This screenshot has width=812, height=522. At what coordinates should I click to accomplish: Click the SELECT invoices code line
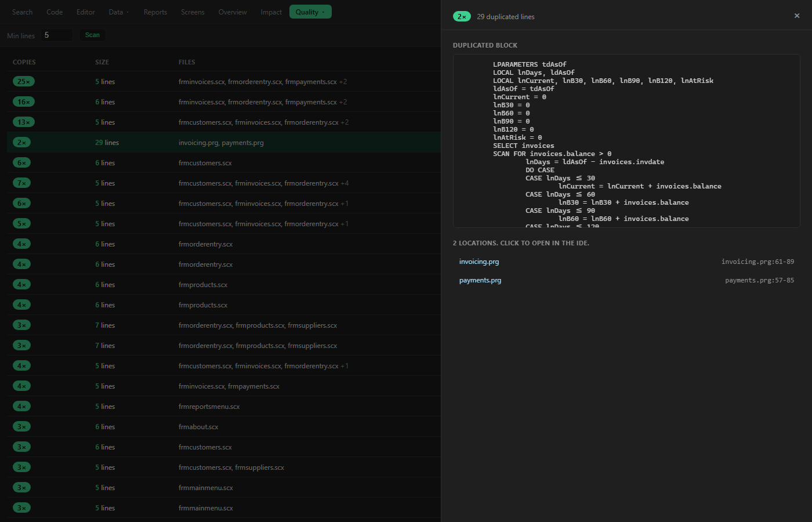coord(523,146)
